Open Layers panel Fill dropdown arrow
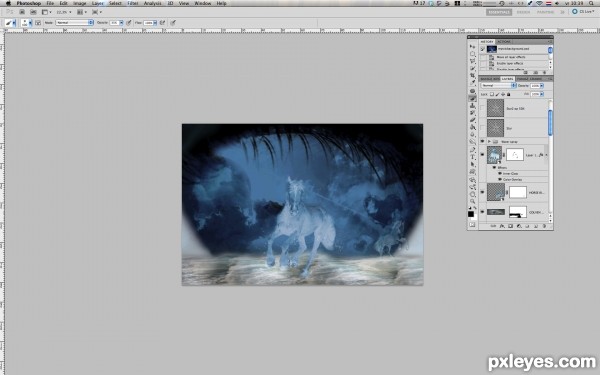The image size is (600, 375). (x=541, y=94)
